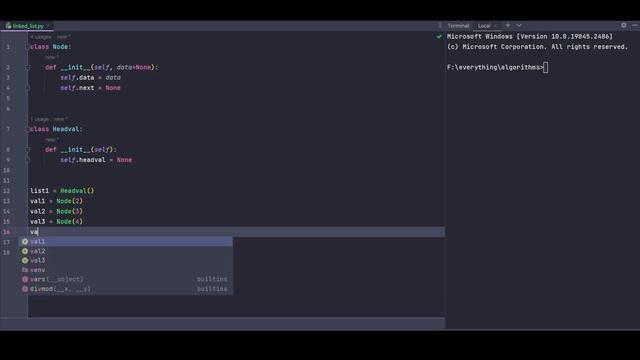640x360 pixels.
Task: Choose val2 from the completion popup
Action: tap(127, 251)
